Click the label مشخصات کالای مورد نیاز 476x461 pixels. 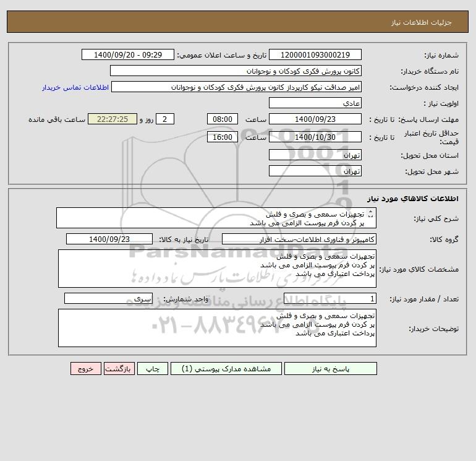[x=419, y=269]
